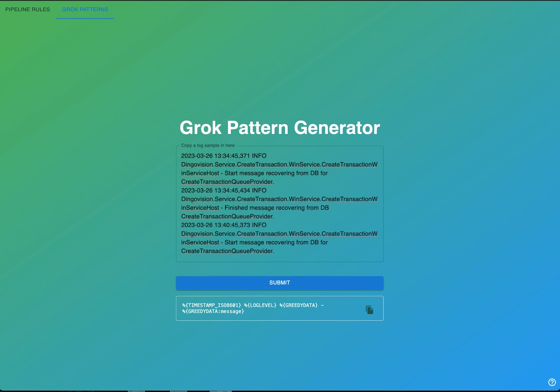Click 'Finished message recovering from DB' text
560x392 pixels.
pyautogui.click(x=276, y=208)
